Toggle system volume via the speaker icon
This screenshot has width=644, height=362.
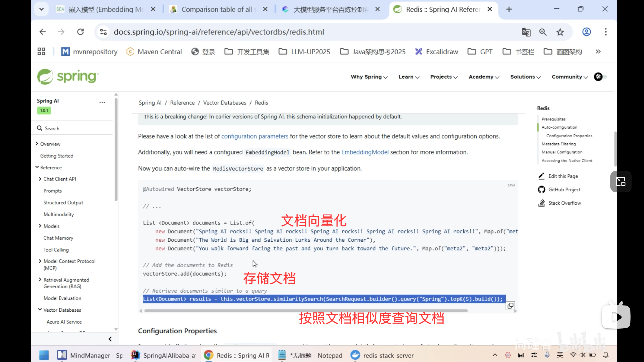point(583,355)
